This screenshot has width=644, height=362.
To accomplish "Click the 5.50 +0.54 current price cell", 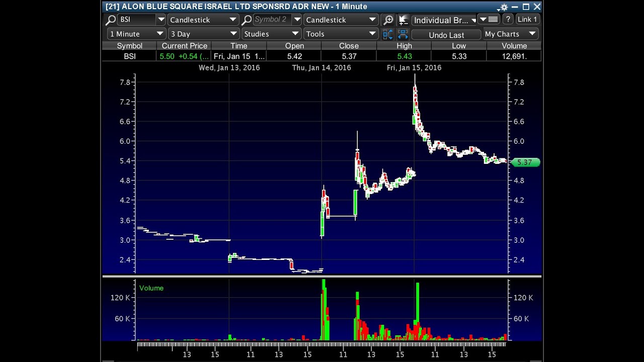I will [184, 56].
